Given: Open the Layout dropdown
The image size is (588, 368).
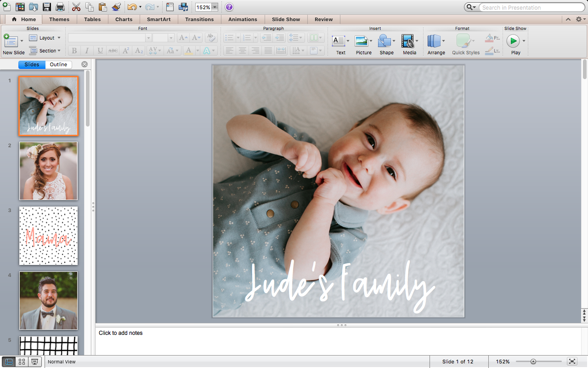Looking at the screenshot, I should pyautogui.click(x=45, y=38).
